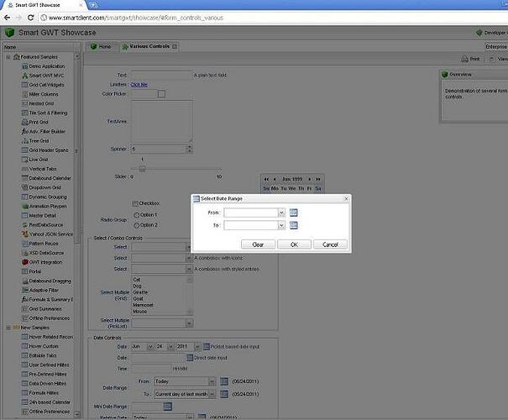Select Editable Tabs sample
Viewport: 508px width, 420px height.
pyautogui.click(x=43, y=355)
